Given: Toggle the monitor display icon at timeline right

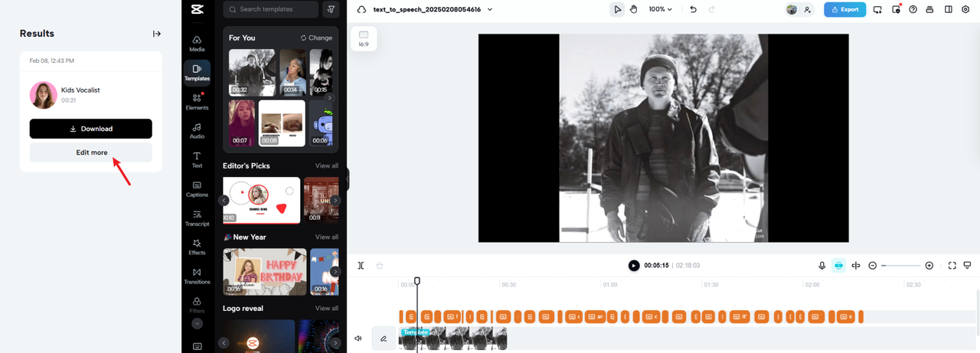Looking at the screenshot, I should (968, 266).
